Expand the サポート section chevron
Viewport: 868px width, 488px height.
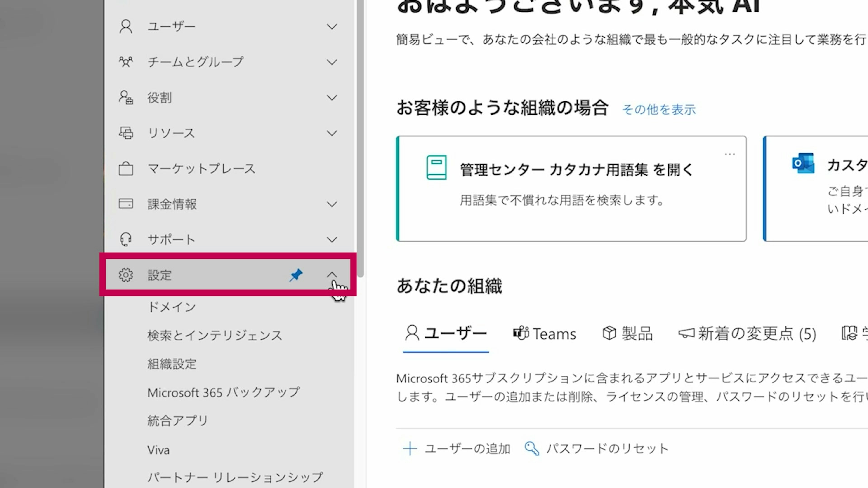[x=332, y=239]
